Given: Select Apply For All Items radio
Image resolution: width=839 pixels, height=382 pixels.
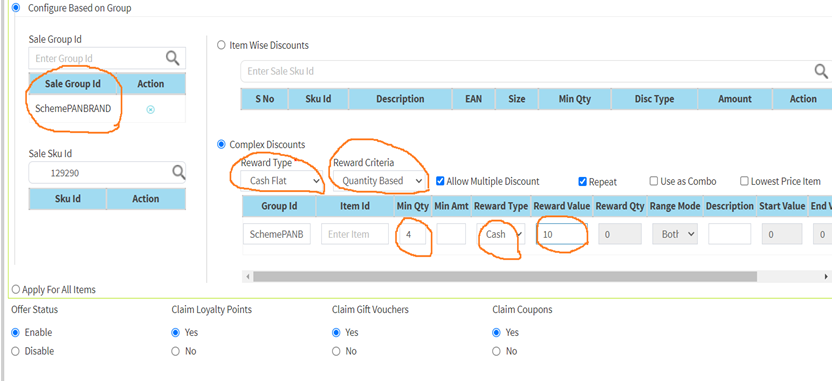Looking at the screenshot, I should [x=16, y=289].
